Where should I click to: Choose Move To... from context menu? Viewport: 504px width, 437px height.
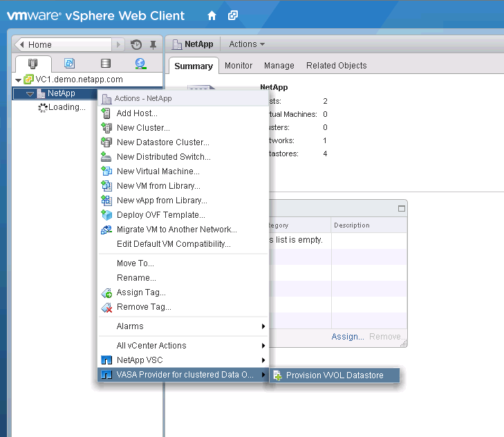pos(183,263)
